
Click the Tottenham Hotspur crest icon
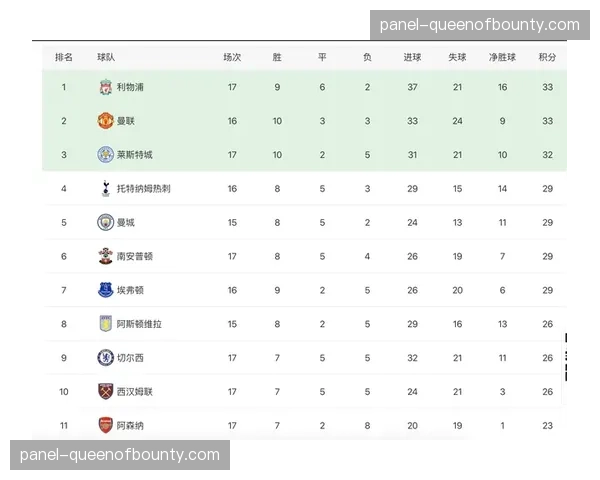105,188
